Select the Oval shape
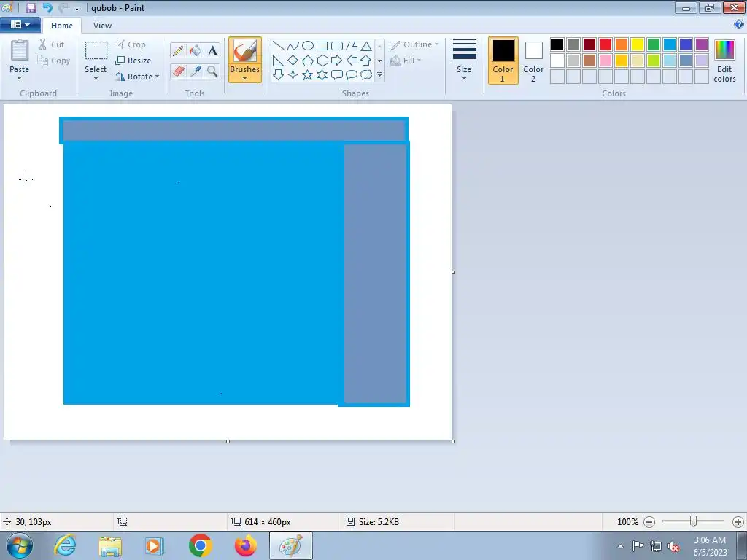 [308, 46]
